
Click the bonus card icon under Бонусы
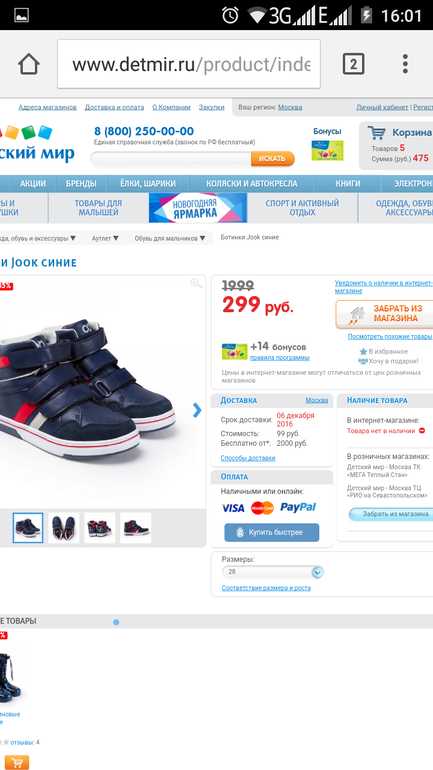coord(327,150)
